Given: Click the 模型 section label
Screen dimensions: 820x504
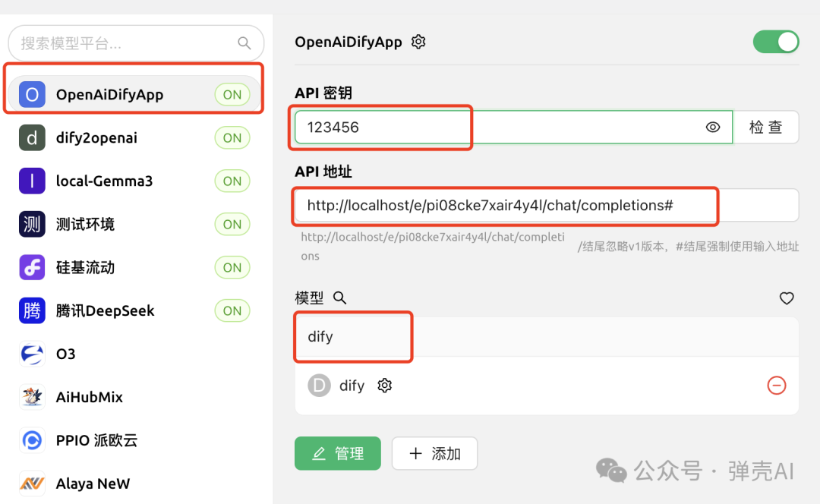Looking at the screenshot, I should point(309,298).
